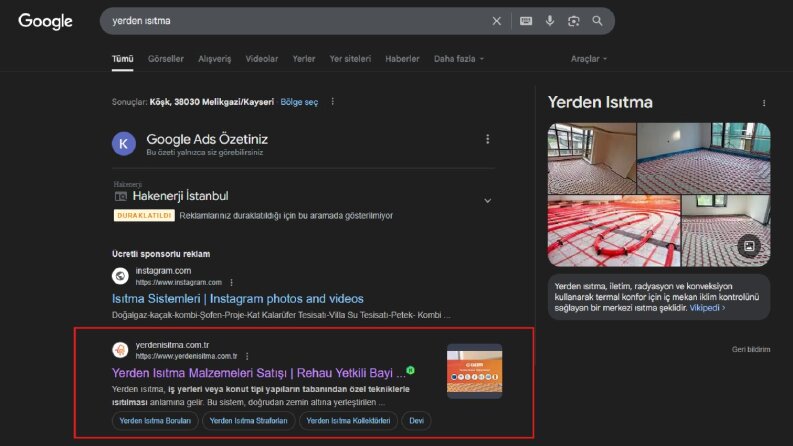The width and height of the screenshot is (793, 446).
Task: Click Yerden Isıtma Boruları chip
Action: tap(155, 421)
